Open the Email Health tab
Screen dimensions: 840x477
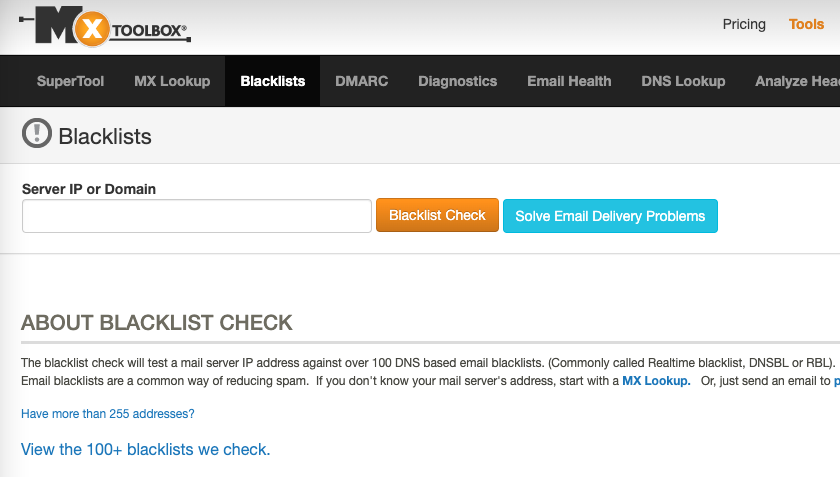[x=569, y=81]
